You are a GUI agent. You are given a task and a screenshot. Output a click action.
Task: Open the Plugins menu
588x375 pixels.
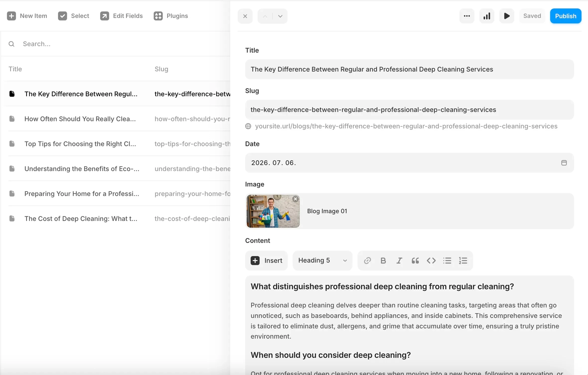point(171,16)
